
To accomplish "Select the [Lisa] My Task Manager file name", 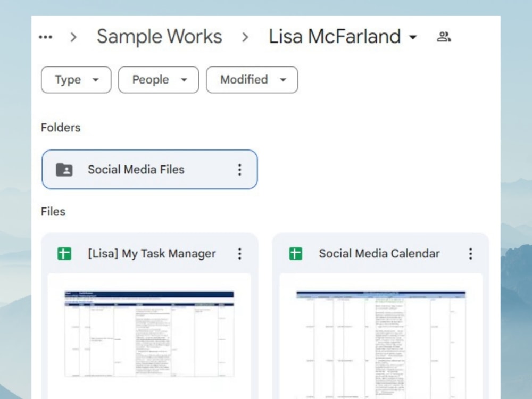I will tap(152, 253).
